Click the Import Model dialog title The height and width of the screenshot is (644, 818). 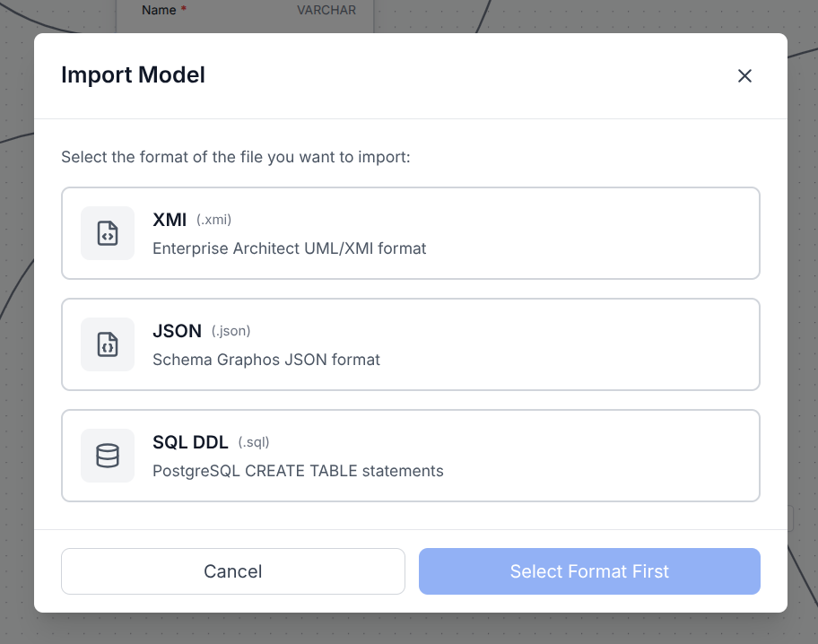pyautogui.click(x=133, y=75)
